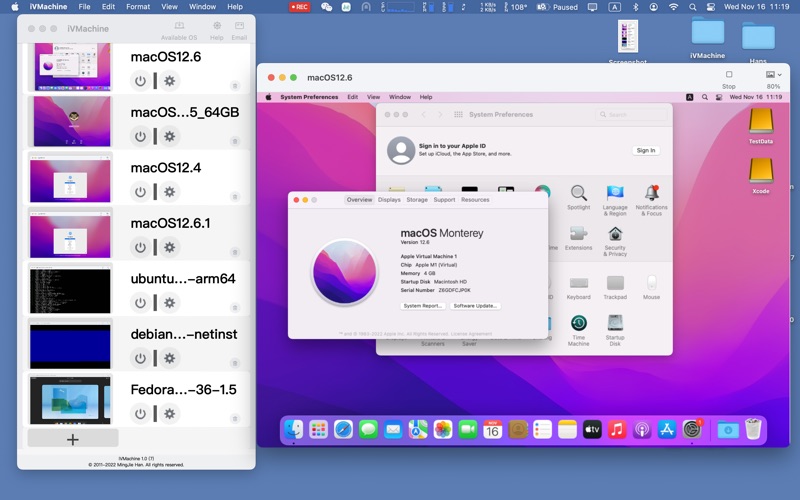Screen dimensions: 800x500
Task: Open the TestData drive on guest desktop
Action: tap(761, 127)
